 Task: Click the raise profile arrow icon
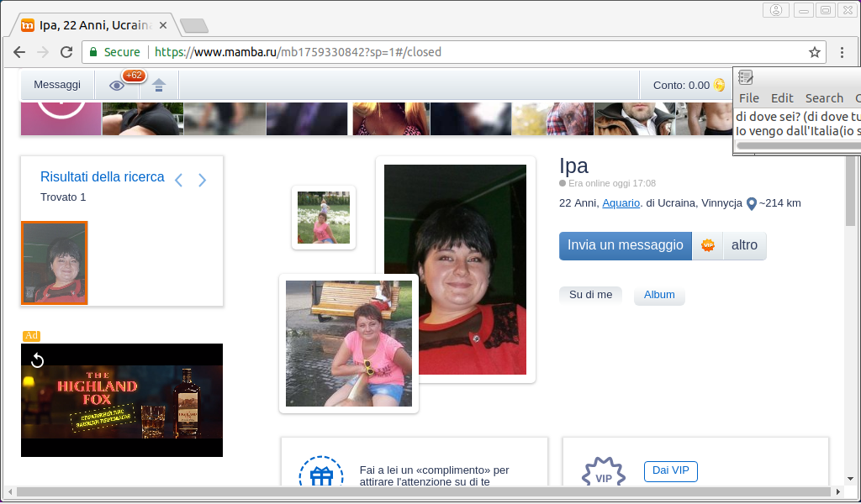[x=158, y=85]
